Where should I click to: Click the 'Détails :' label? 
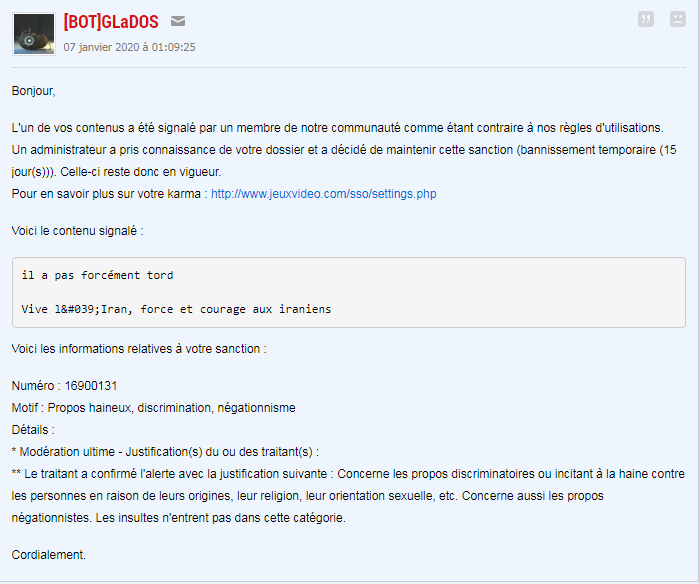click(33, 430)
